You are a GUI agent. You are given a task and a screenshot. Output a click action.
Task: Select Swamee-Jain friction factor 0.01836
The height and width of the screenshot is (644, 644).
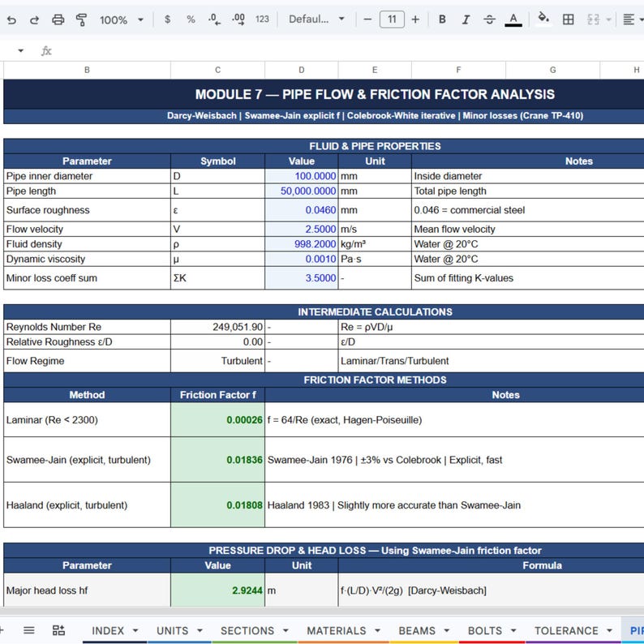point(217,460)
